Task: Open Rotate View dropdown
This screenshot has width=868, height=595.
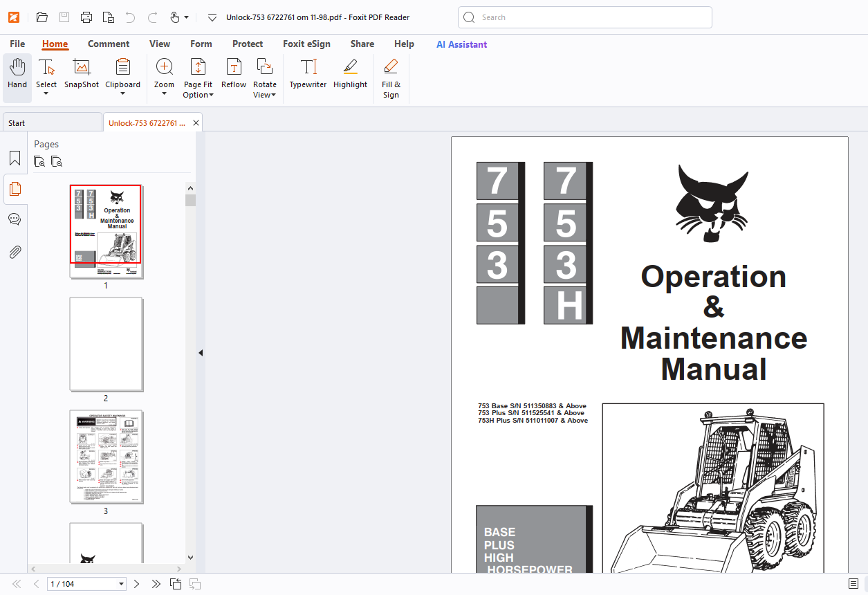Action: pyautogui.click(x=265, y=78)
